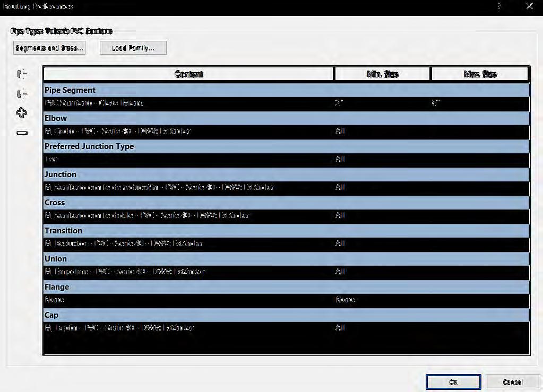The width and height of the screenshot is (543, 392).
Task: Open the Sanitario con te doble dropdown
Action: point(188,215)
